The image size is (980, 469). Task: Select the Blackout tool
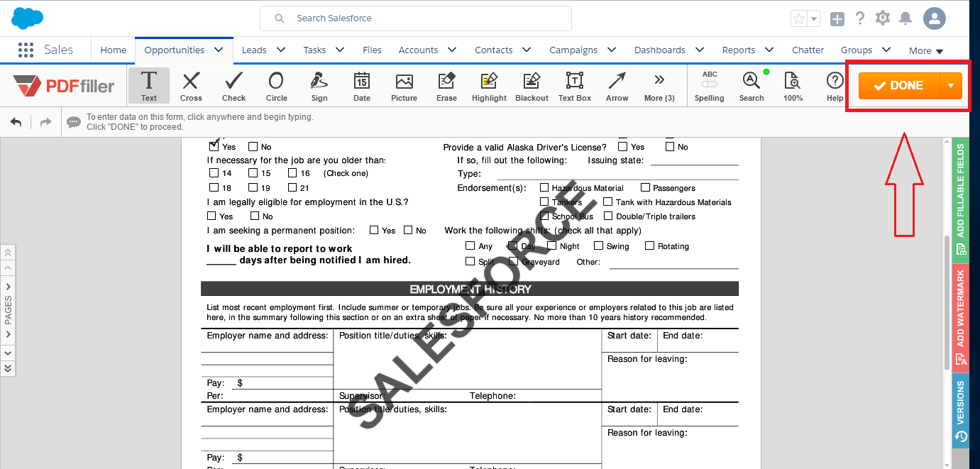click(x=532, y=86)
